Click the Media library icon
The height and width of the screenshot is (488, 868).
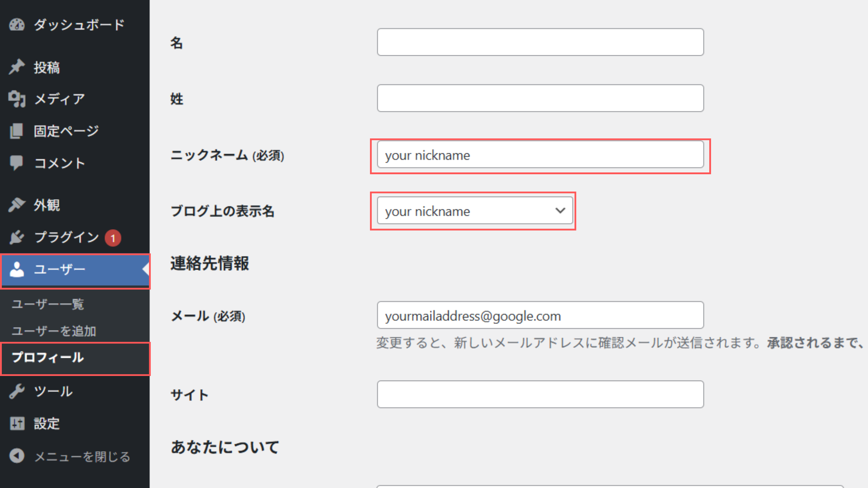point(17,99)
